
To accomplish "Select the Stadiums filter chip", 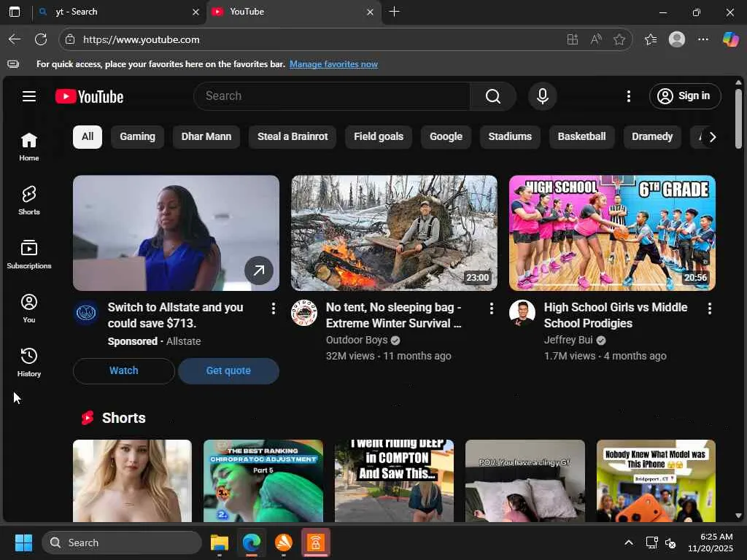I will click(510, 137).
